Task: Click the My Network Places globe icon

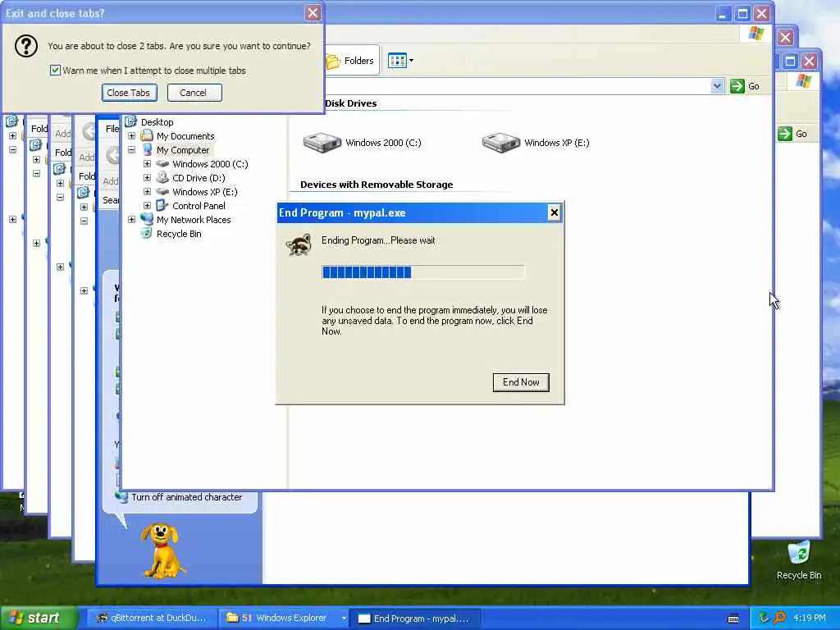Action: (147, 218)
